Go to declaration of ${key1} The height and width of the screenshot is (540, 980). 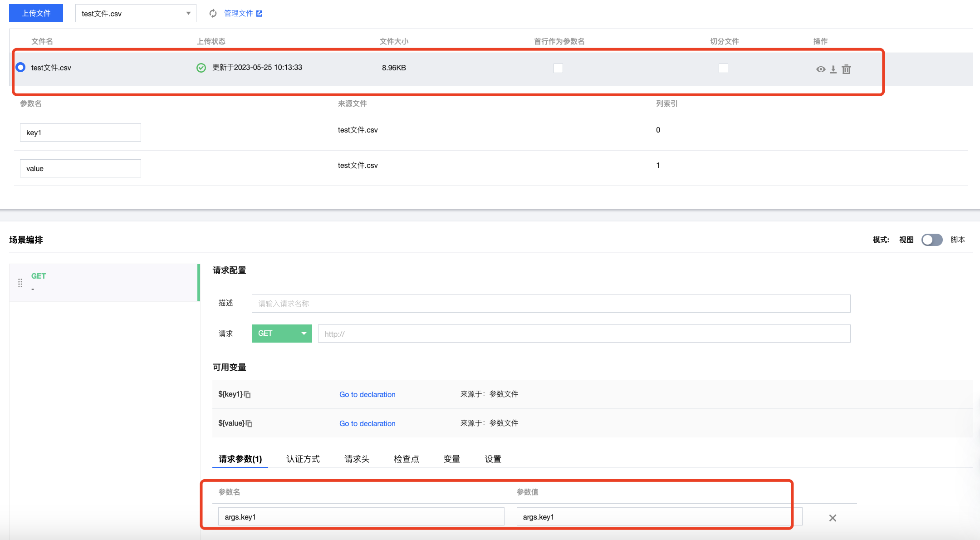[367, 395]
